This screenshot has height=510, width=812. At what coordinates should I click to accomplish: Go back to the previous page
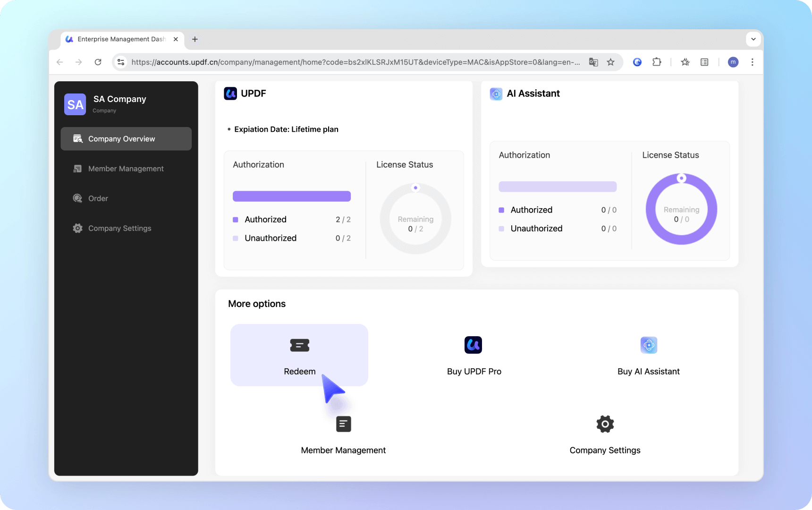click(x=60, y=62)
